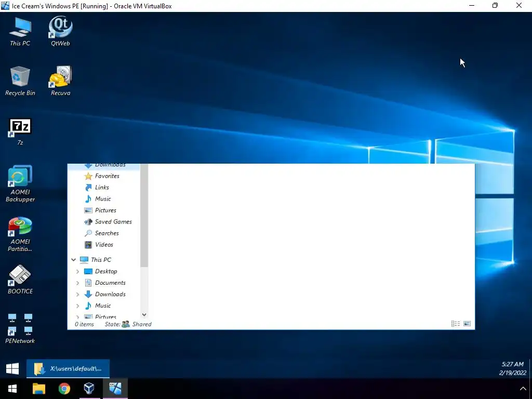Restore the VirtualBox window size

coord(495,5)
